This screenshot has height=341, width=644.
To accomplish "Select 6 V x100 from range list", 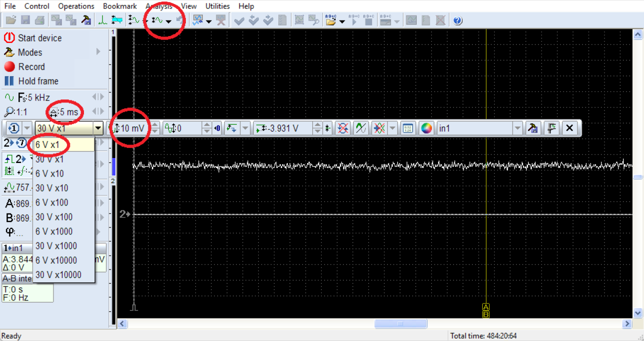I will [63, 202].
